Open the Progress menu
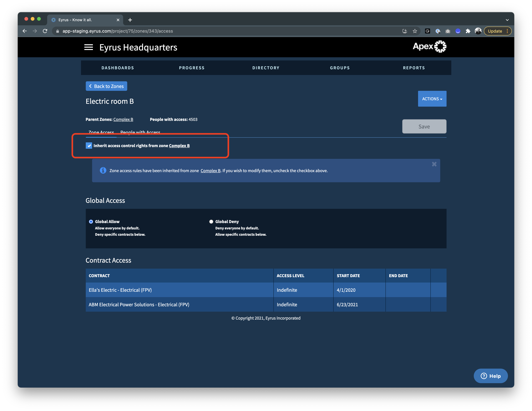The image size is (532, 411). [192, 68]
